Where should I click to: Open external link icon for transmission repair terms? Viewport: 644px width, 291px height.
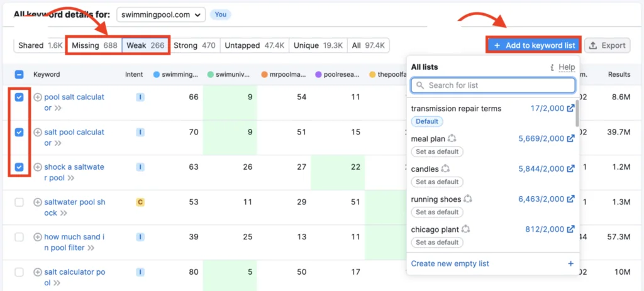570,108
